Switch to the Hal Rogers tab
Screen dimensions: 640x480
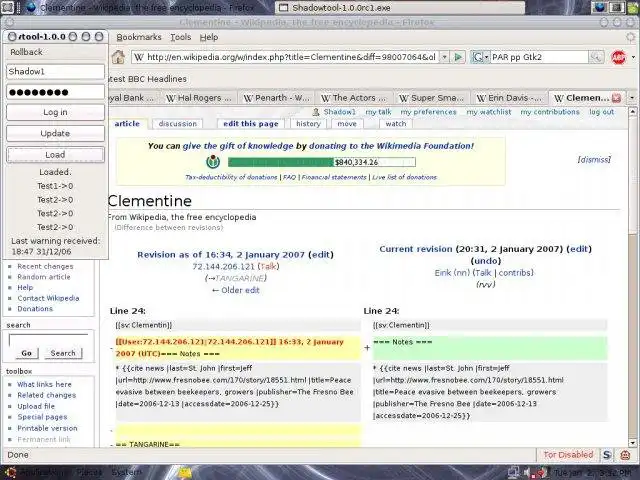click(198, 98)
